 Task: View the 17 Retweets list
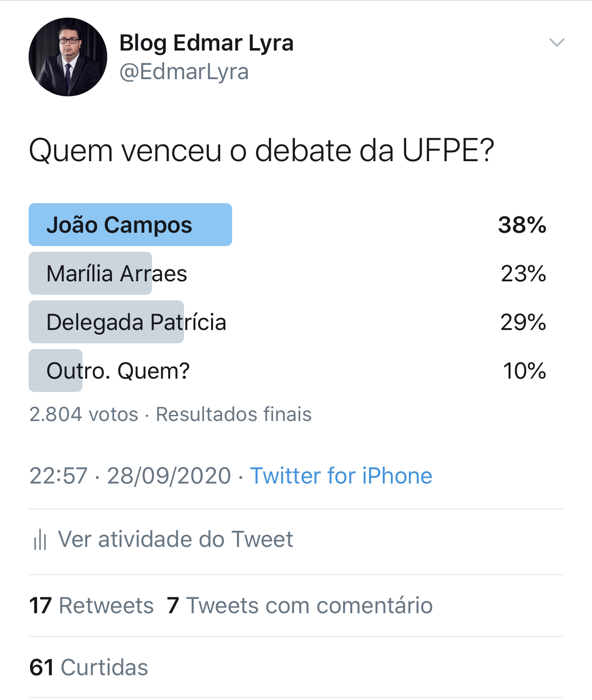(92, 606)
